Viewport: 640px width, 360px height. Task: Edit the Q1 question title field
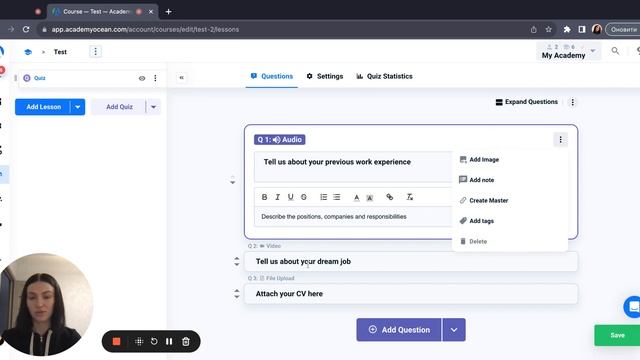(x=353, y=167)
